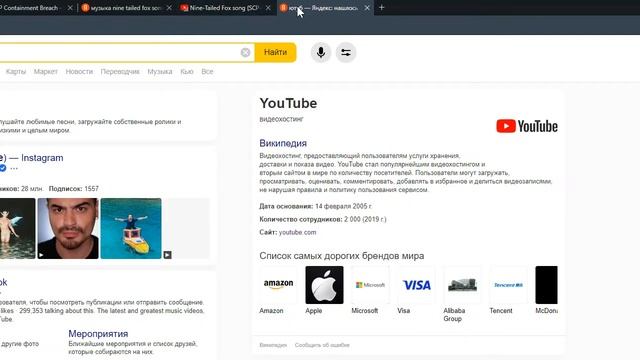The width and height of the screenshot is (640, 360).
Task: Click the Список самых дорогих брендов мира heading
Action: click(x=342, y=256)
